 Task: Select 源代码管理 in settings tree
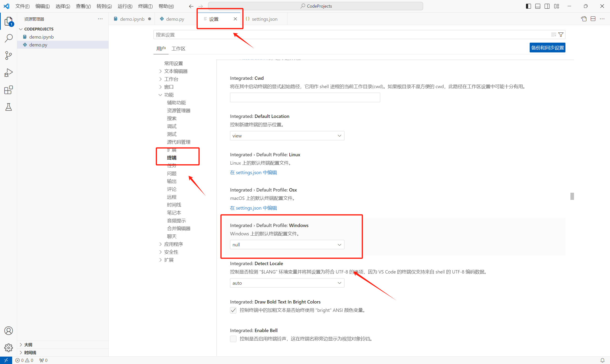179,142
